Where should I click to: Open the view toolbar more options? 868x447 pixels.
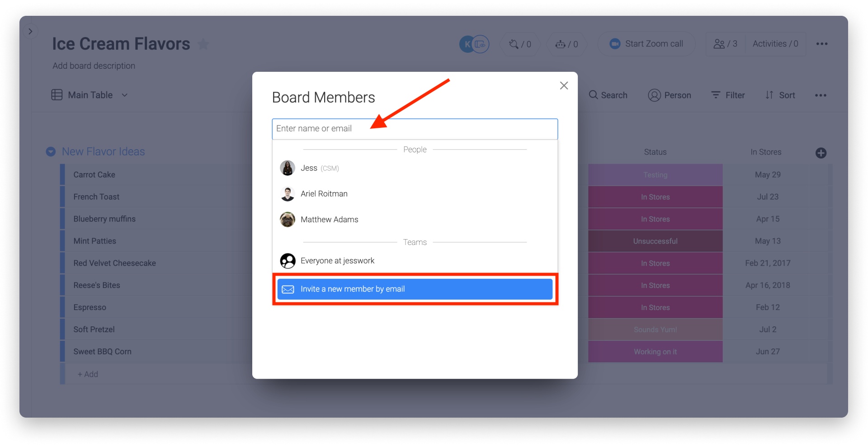(821, 95)
